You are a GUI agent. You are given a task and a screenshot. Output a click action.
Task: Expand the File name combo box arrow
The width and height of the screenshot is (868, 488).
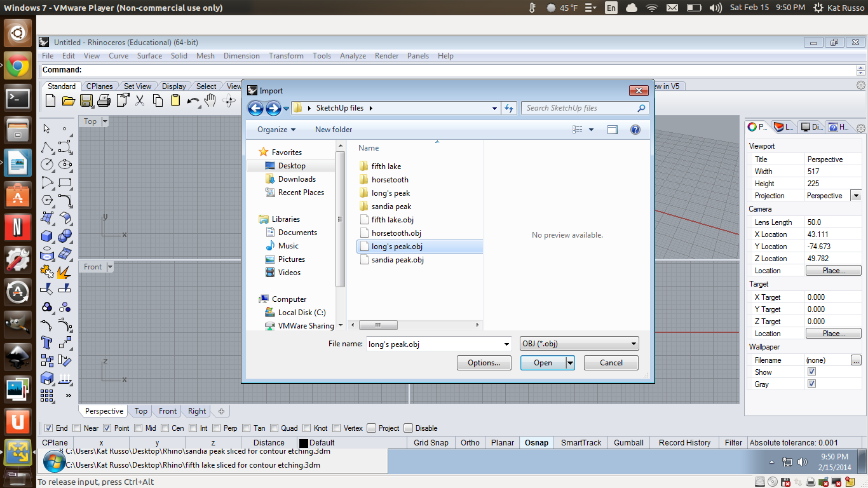click(506, 344)
